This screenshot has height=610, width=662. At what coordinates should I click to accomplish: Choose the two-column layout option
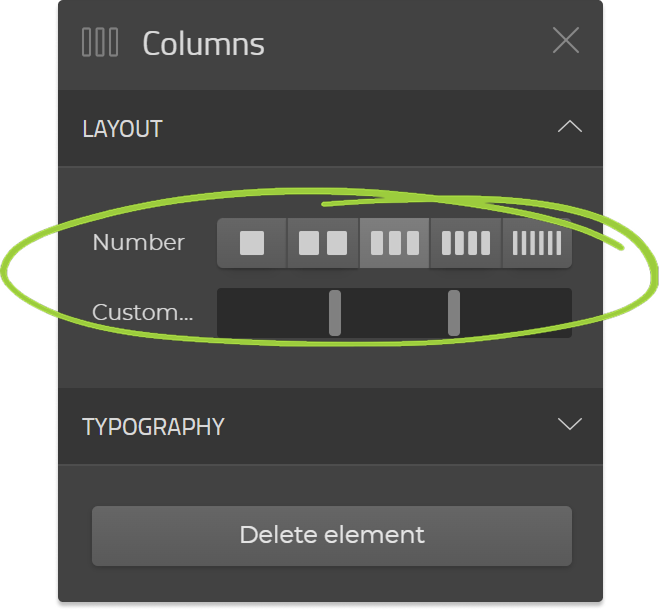(323, 243)
